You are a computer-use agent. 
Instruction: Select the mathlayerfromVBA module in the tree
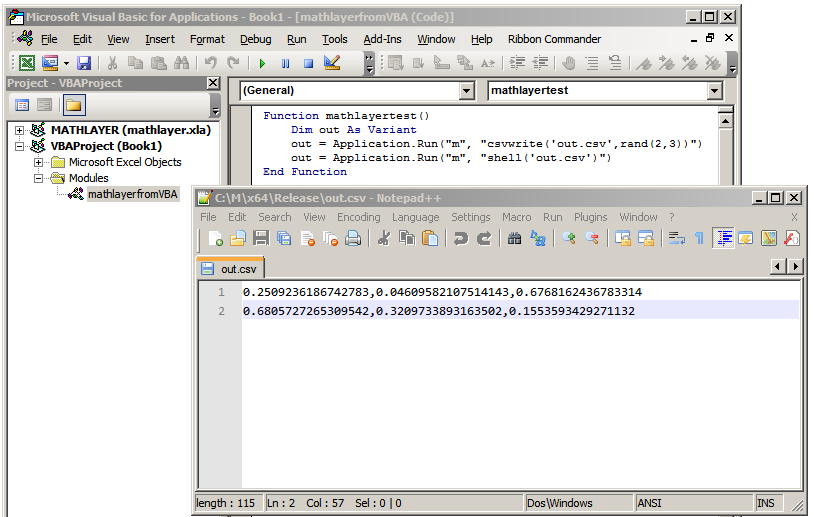pos(132,194)
